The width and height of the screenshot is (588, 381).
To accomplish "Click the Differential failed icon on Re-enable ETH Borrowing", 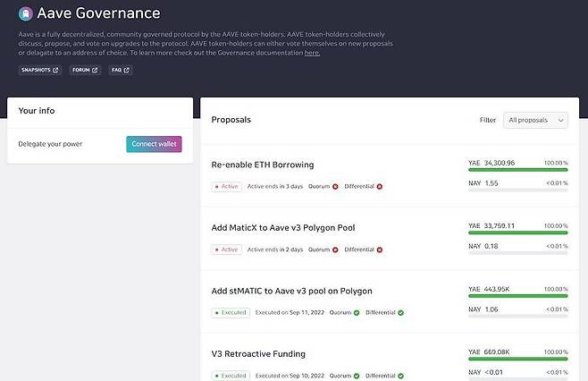I will [380, 187].
